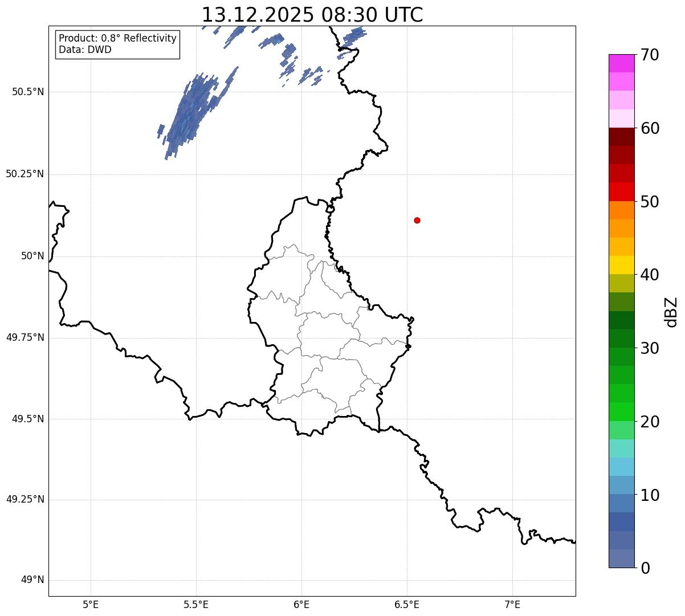Click the bright red colorbar segment above 50

click(x=621, y=192)
